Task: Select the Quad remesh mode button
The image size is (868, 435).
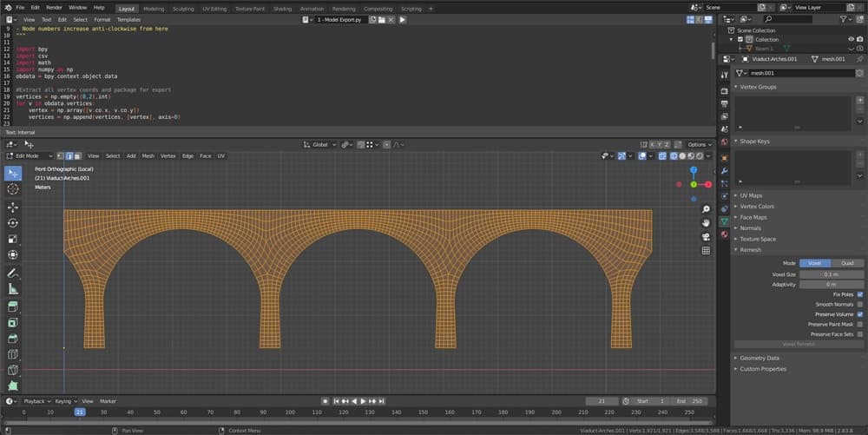Action: click(846, 263)
